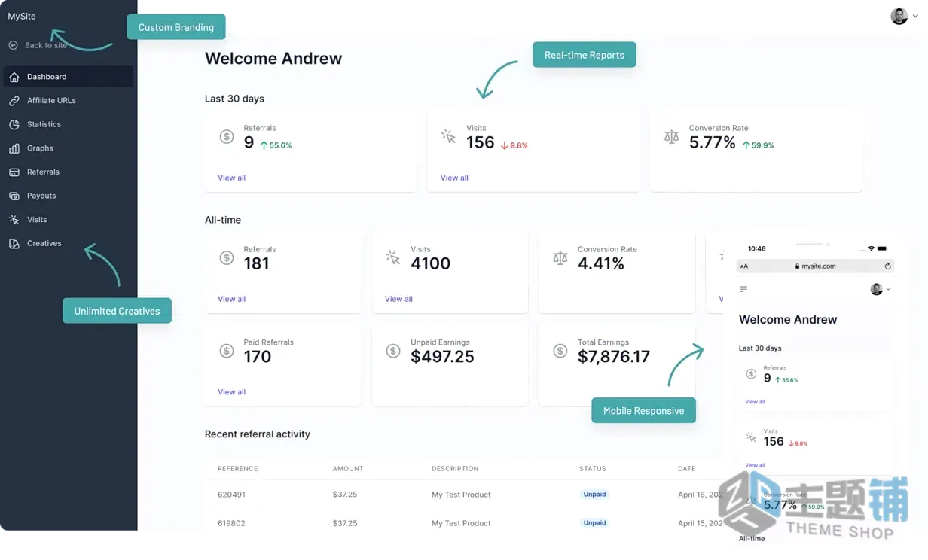The width and height of the screenshot is (928, 560).
Task: Select Visits in the sidebar menu
Action: click(69, 220)
